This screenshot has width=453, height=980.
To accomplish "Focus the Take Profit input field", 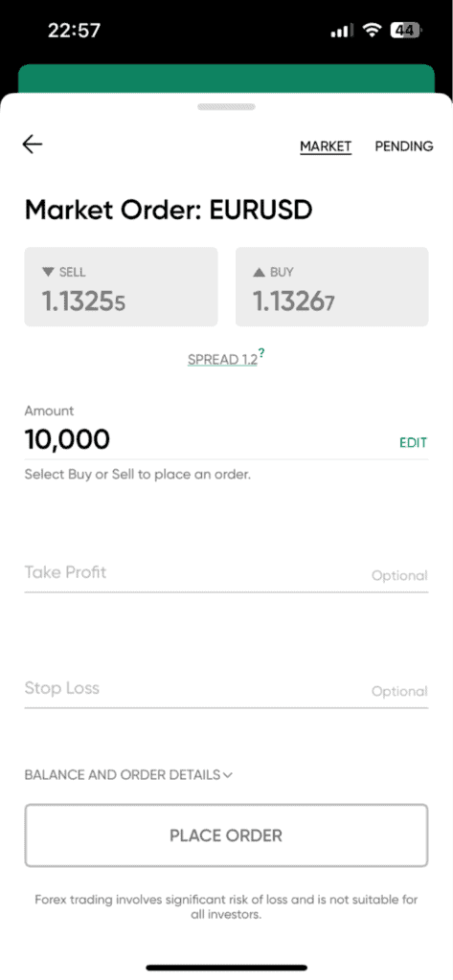I will pos(226,573).
